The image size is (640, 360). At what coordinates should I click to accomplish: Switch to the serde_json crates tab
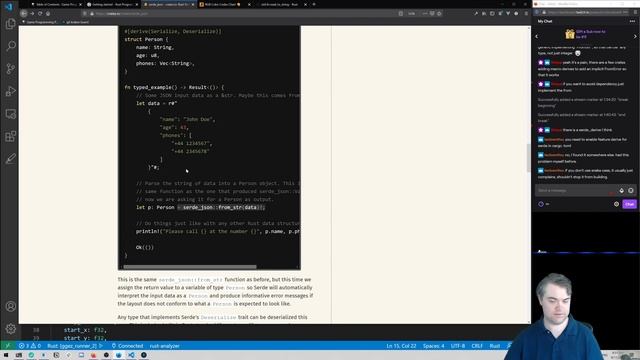click(x=168, y=4)
